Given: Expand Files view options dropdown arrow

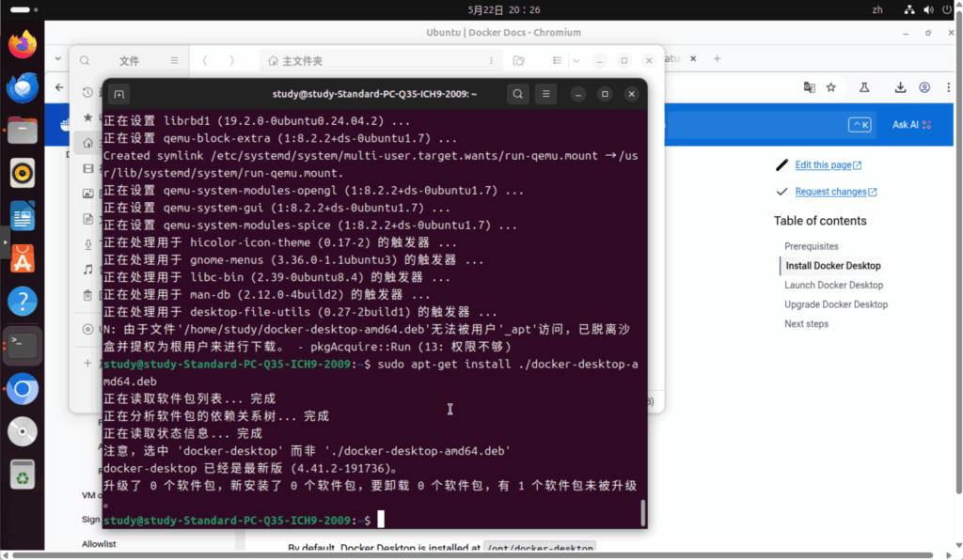Looking at the screenshot, I should 576,60.
